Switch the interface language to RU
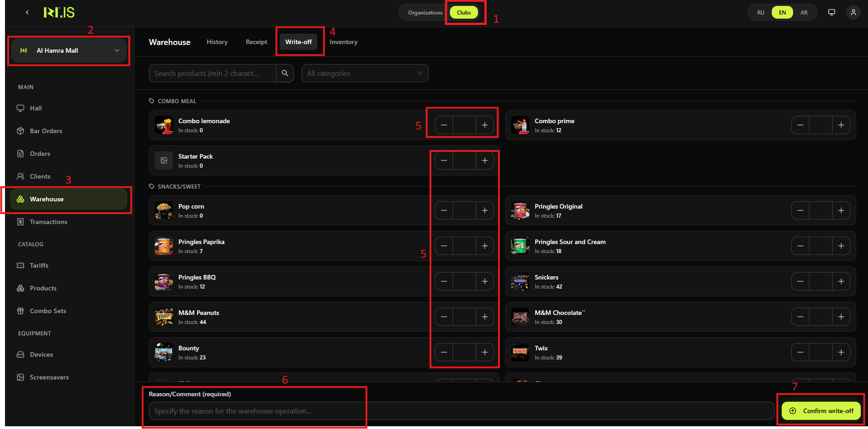Image resolution: width=868 pixels, height=429 pixels. coord(760,12)
